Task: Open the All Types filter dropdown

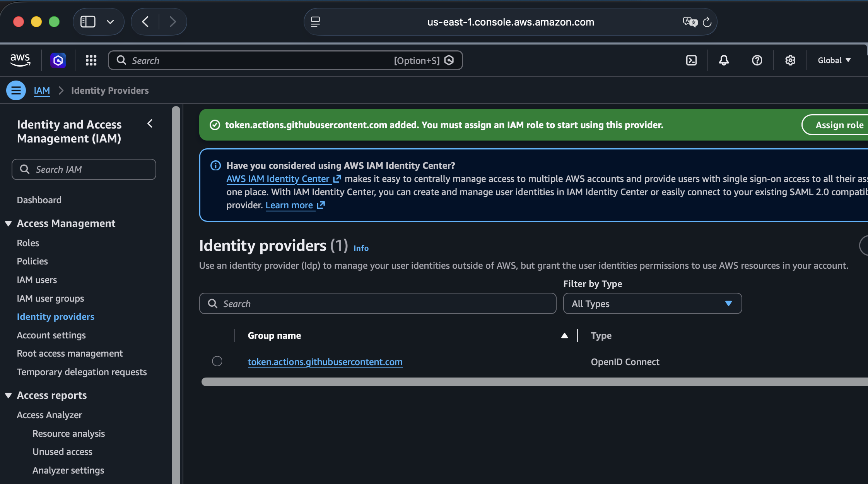Action: point(652,304)
